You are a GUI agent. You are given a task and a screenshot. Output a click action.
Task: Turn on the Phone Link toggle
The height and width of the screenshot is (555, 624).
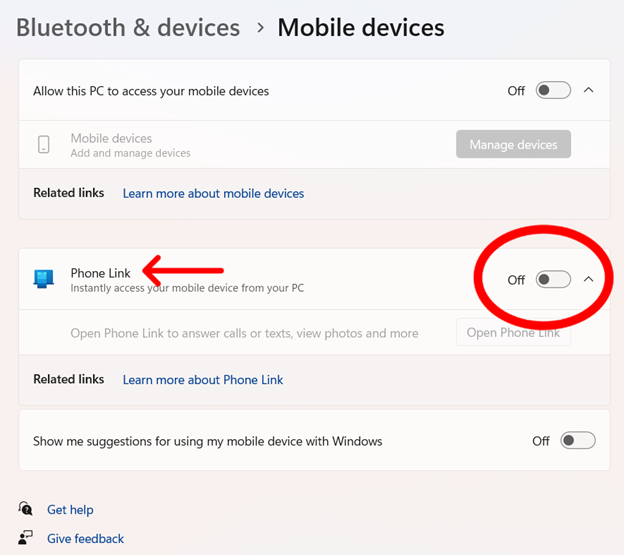553,279
